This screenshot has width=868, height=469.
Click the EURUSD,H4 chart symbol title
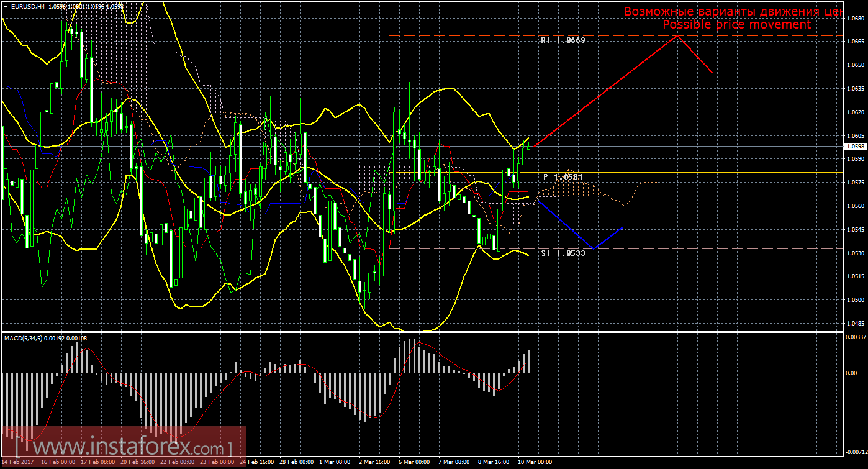[x=29, y=6]
